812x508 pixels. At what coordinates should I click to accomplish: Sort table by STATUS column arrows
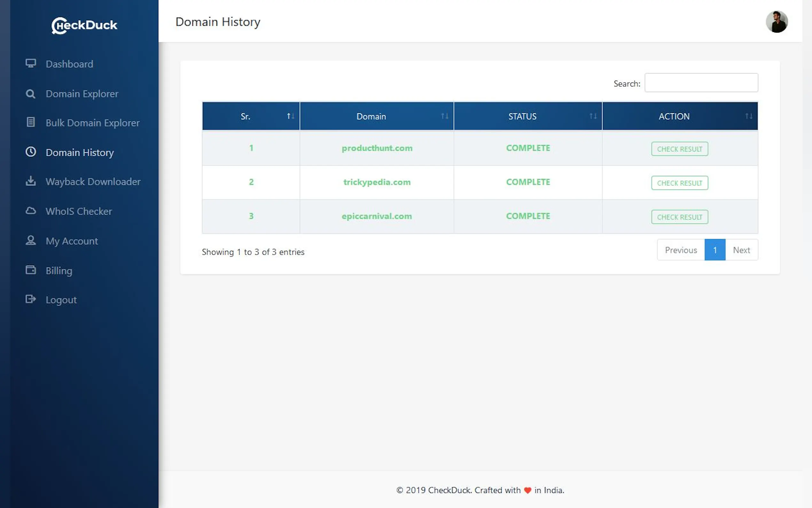point(593,116)
